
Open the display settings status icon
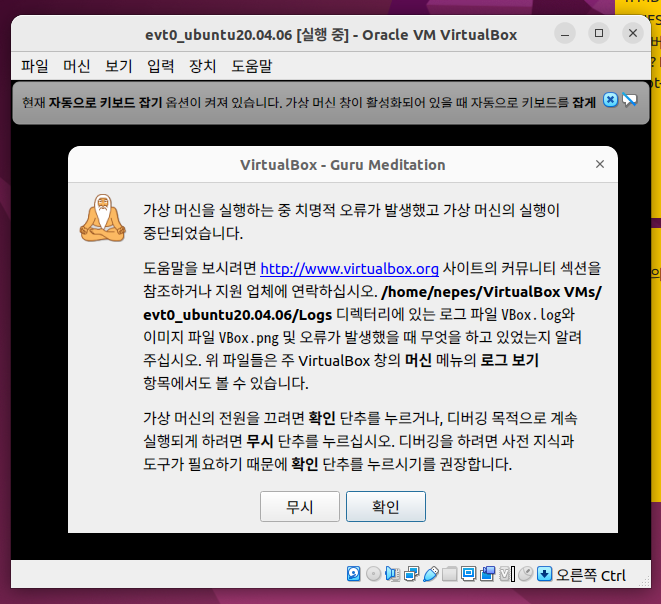[468, 574]
